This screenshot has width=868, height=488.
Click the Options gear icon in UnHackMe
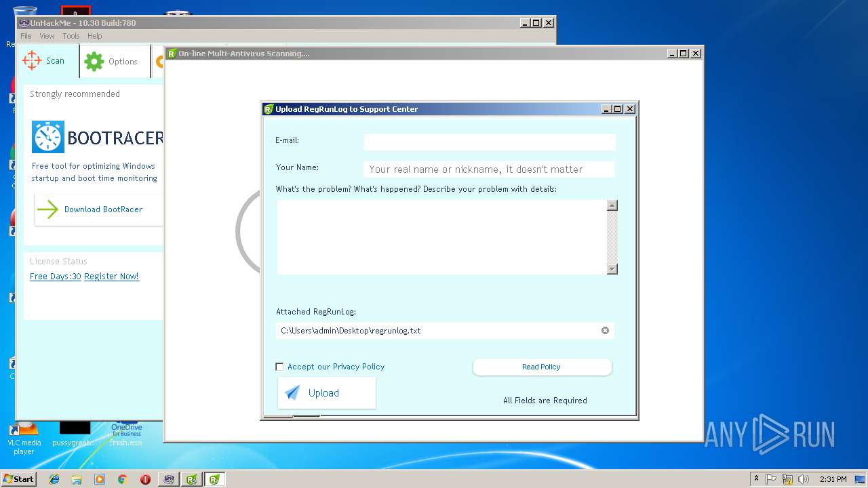pos(94,62)
